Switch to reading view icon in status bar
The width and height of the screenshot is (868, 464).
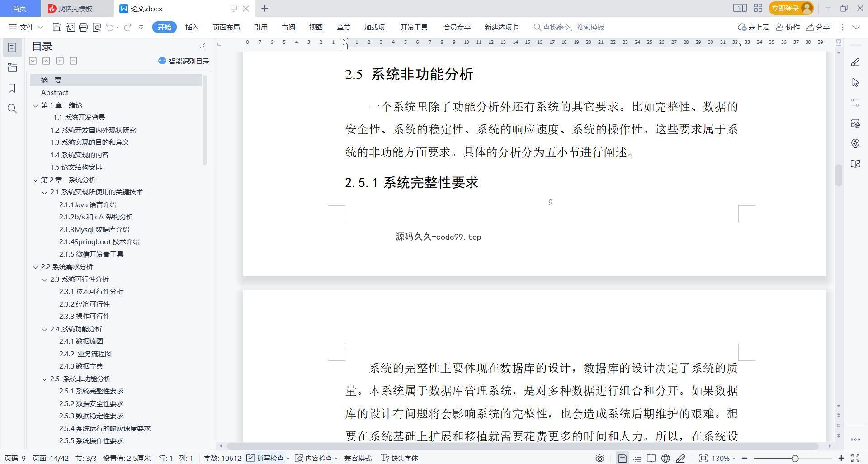click(x=651, y=458)
